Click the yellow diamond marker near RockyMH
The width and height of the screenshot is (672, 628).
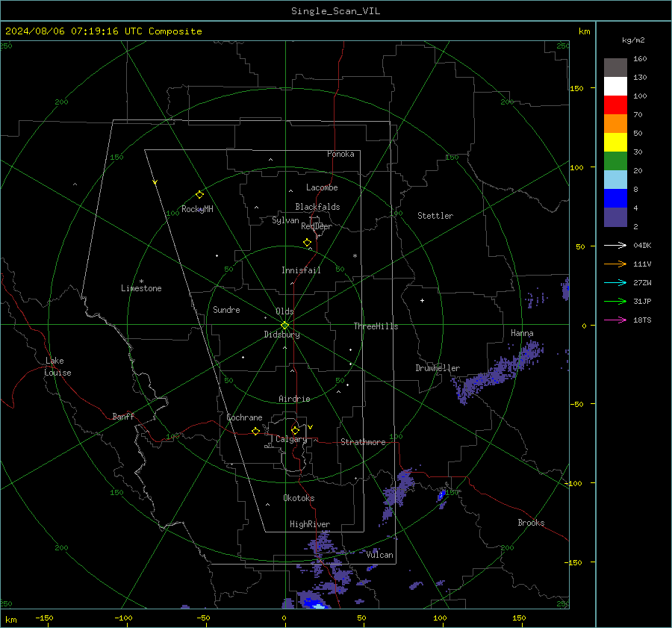click(x=199, y=195)
